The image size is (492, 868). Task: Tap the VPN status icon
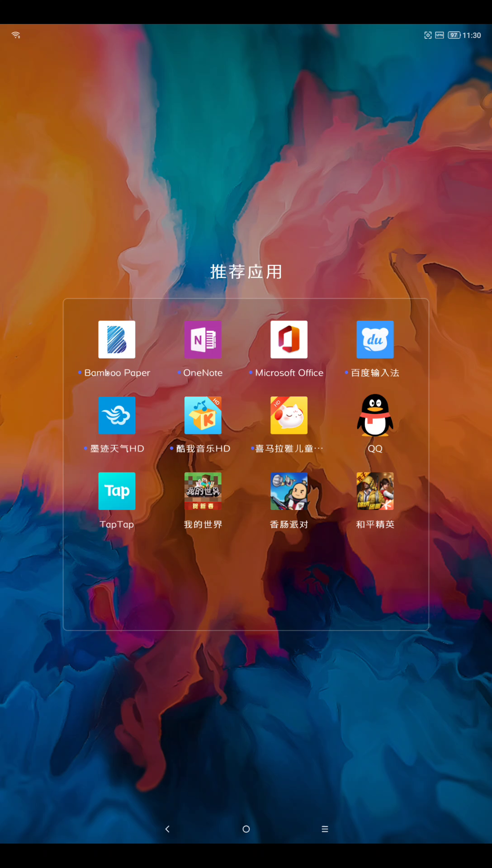pyautogui.click(x=440, y=35)
